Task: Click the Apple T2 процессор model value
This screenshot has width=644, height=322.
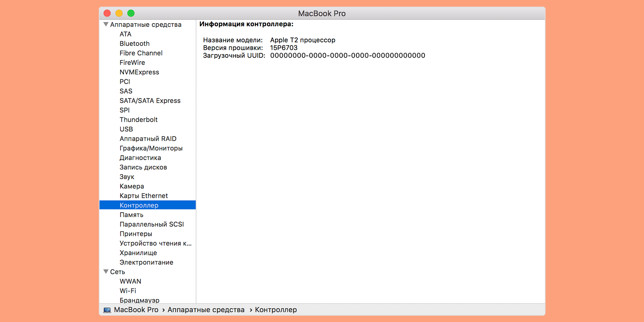Action: [303, 40]
